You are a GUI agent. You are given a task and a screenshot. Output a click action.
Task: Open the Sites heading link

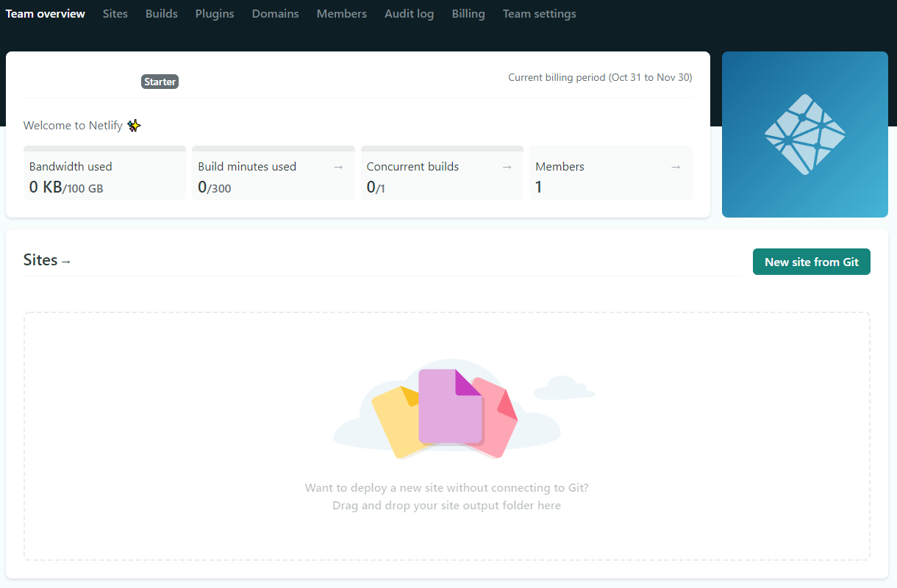point(47,260)
